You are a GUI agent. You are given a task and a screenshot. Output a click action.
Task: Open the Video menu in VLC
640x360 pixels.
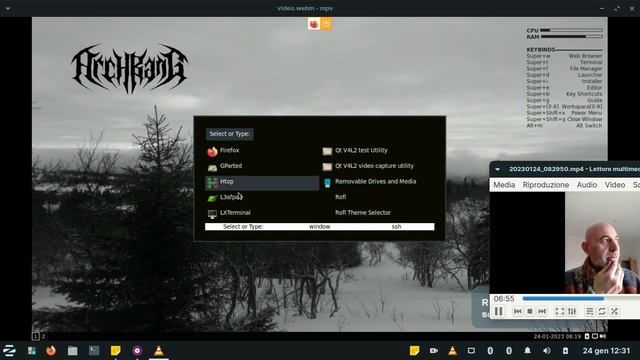615,185
